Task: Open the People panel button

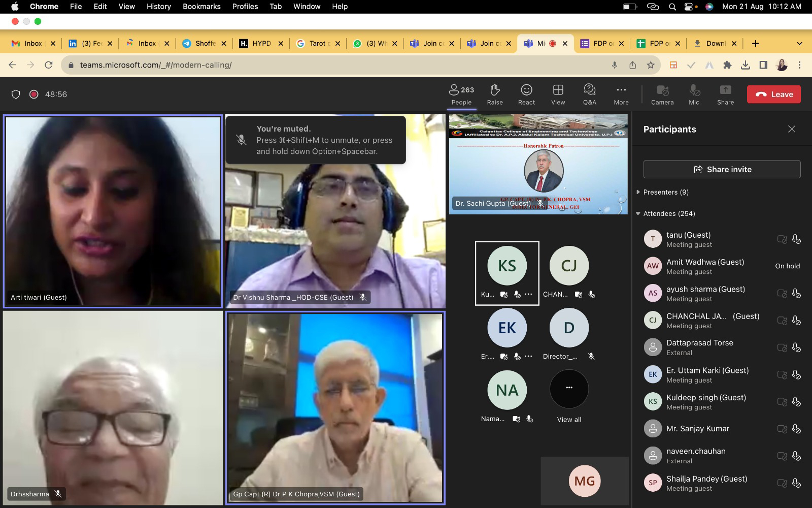Action: coord(461,94)
